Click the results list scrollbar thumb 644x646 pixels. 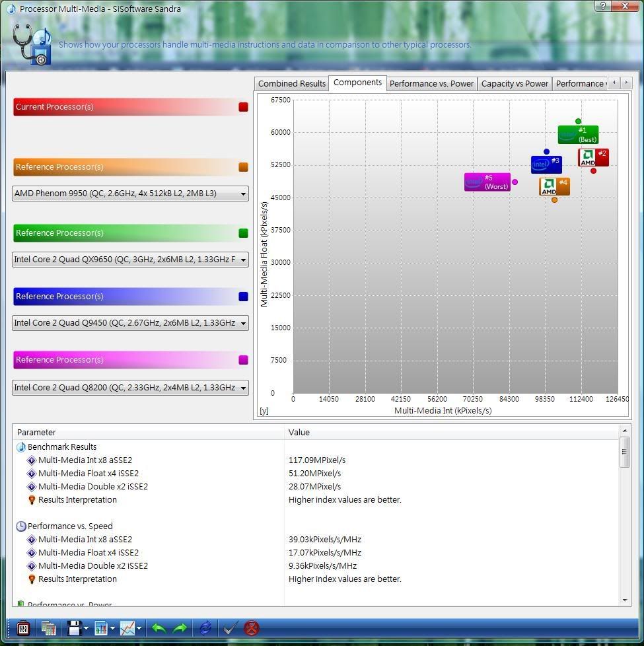click(625, 452)
